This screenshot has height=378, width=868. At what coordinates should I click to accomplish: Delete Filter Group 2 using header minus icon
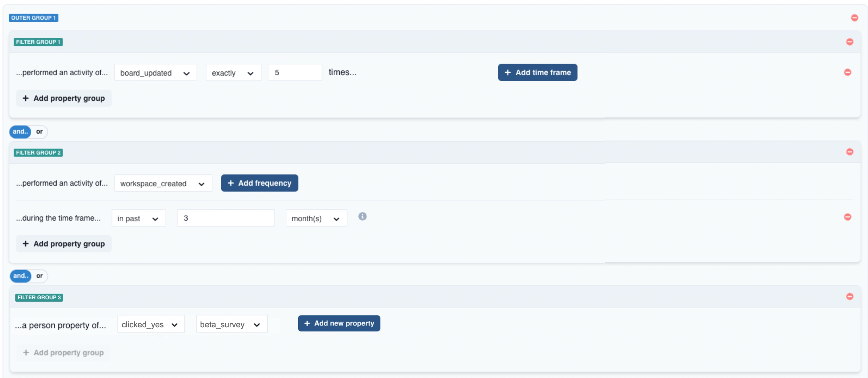pyautogui.click(x=850, y=152)
